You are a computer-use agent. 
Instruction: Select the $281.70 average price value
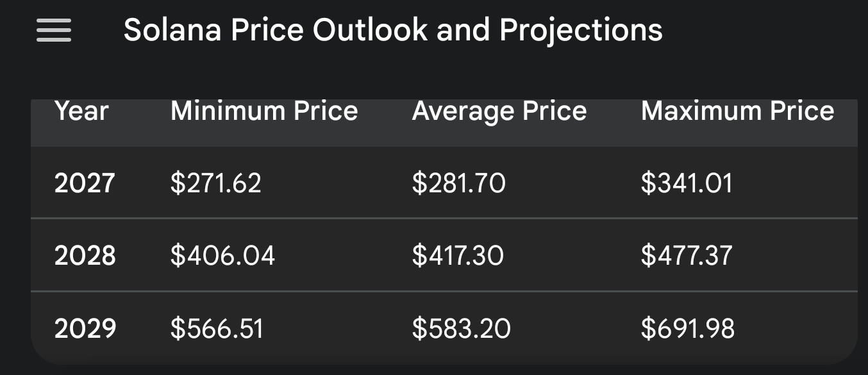pyautogui.click(x=458, y=183)
